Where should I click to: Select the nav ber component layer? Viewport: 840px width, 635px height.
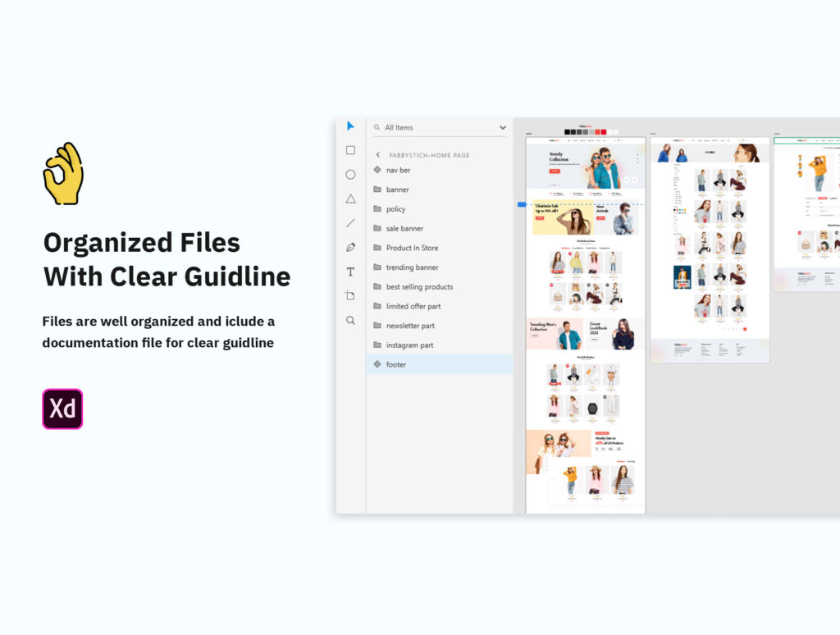pos(398,170)
